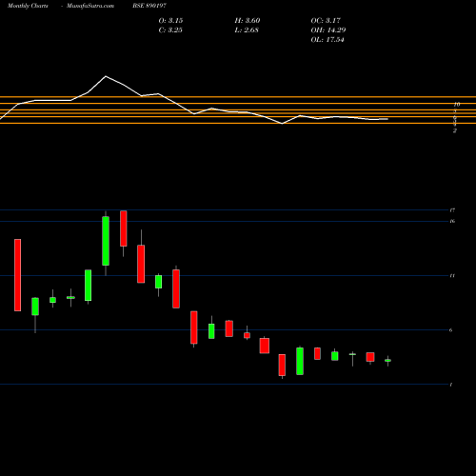Click the tallest green candlestick reaching level 16
This screenshot has height=476, width=476.
106,241
